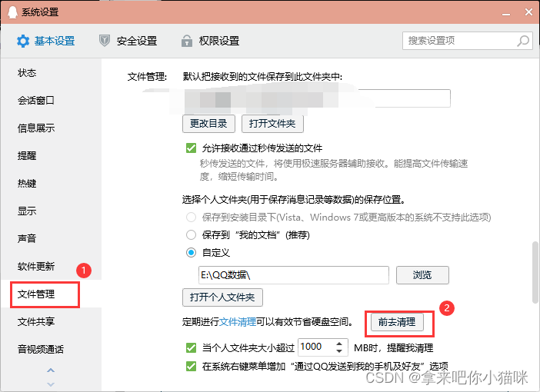Minimize the 系统设置 window
The width and height of the screenshot is (540, 392).
(x=506, y=13)
